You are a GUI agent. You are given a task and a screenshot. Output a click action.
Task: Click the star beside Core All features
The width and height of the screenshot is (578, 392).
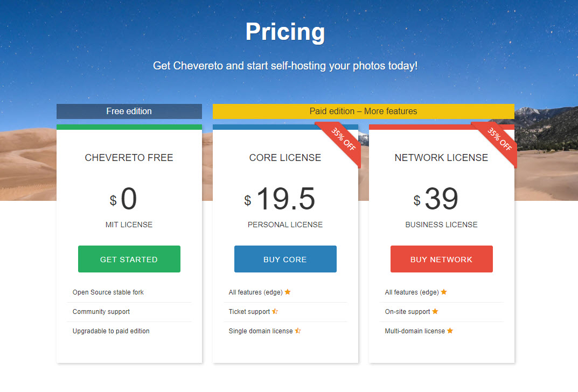point(288,292)
